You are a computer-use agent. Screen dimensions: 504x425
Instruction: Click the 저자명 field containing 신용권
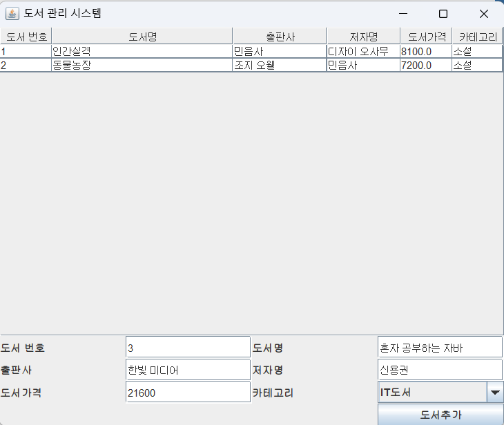coord(440,370)
